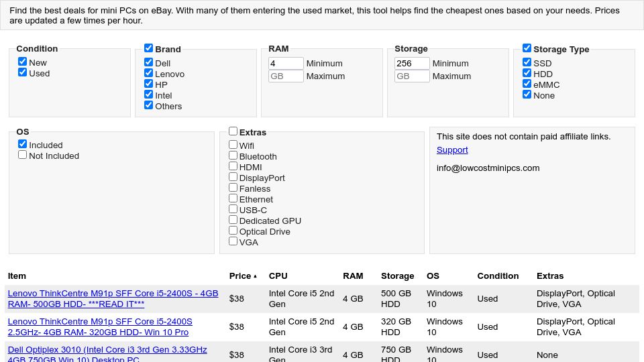Toggle the Storage Type group checkbox
This screenshot has height=362, width=644.
tap(527, 48)
